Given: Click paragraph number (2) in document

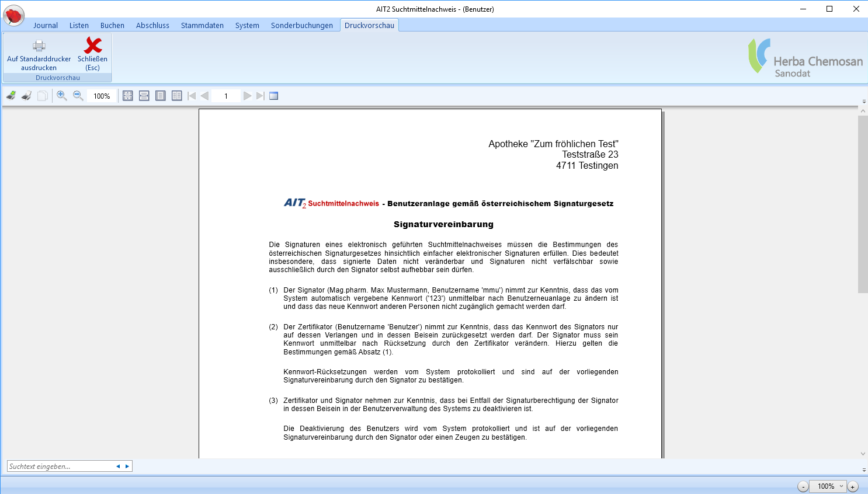Looking at the screenshot, I should coord(273,327).
